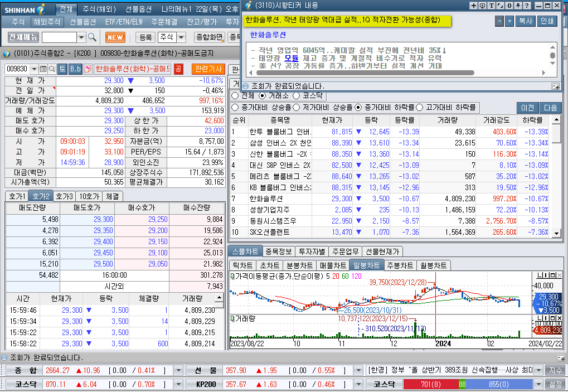Open 선물옵션 top menu
The image size is (568, 392).
[x=138, y=9]
